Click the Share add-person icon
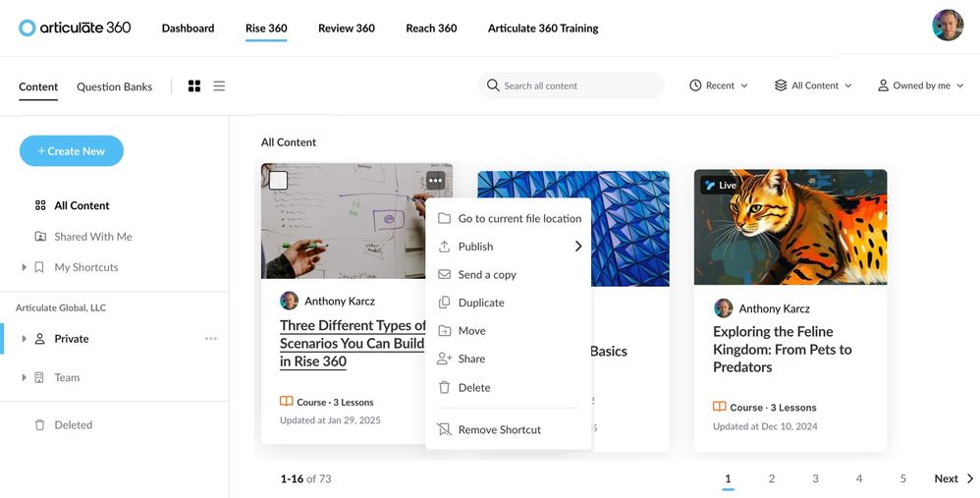980x498 pixels. [445, 359]
